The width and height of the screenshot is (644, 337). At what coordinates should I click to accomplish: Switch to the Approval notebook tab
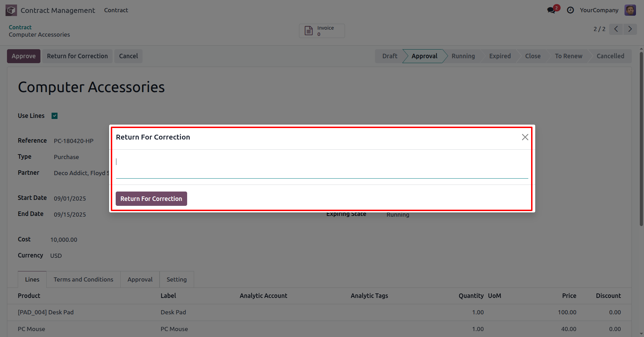140,279
